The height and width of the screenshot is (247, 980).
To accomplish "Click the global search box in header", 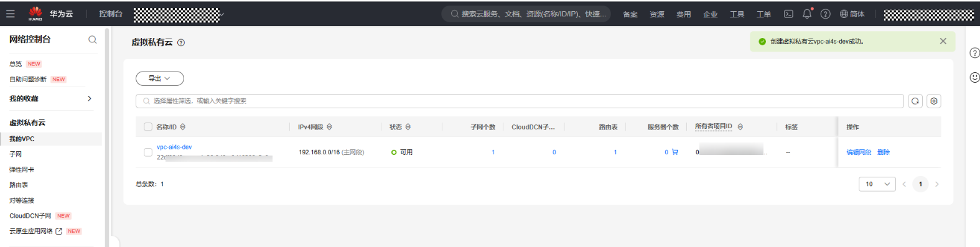I will (526, 14).
